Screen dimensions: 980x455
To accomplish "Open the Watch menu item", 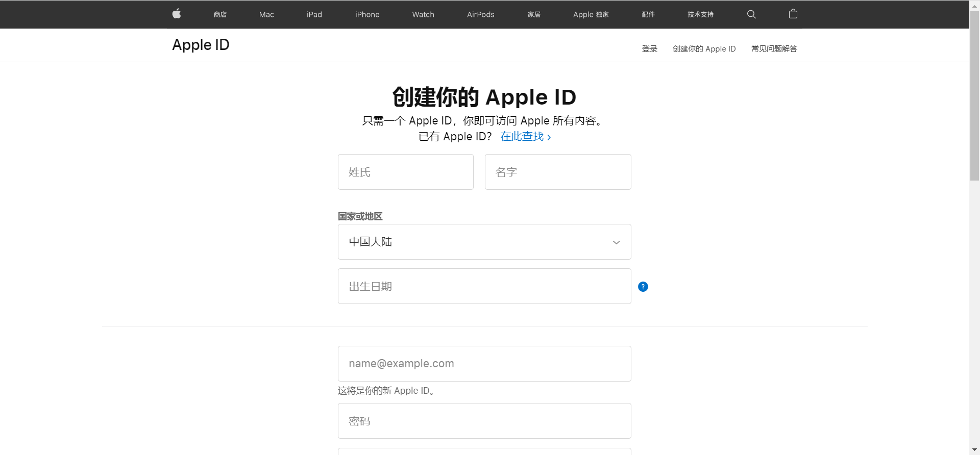I will [x=423, y=14].
